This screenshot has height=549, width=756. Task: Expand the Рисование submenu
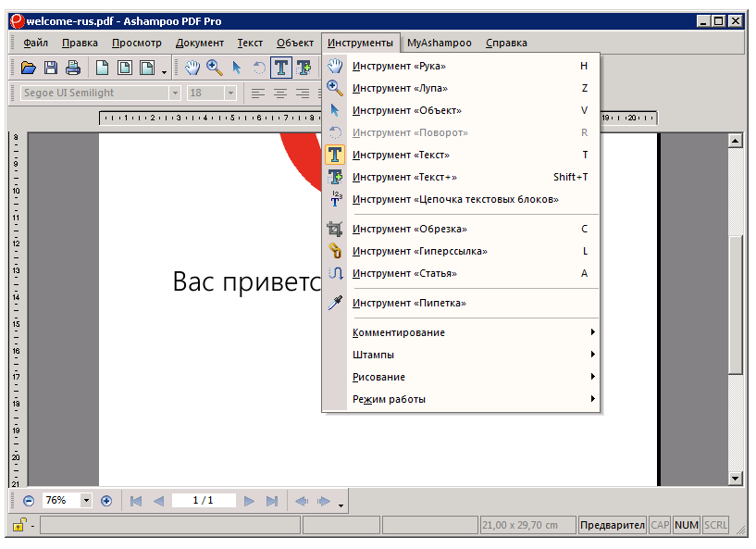(x=461, y=377)
